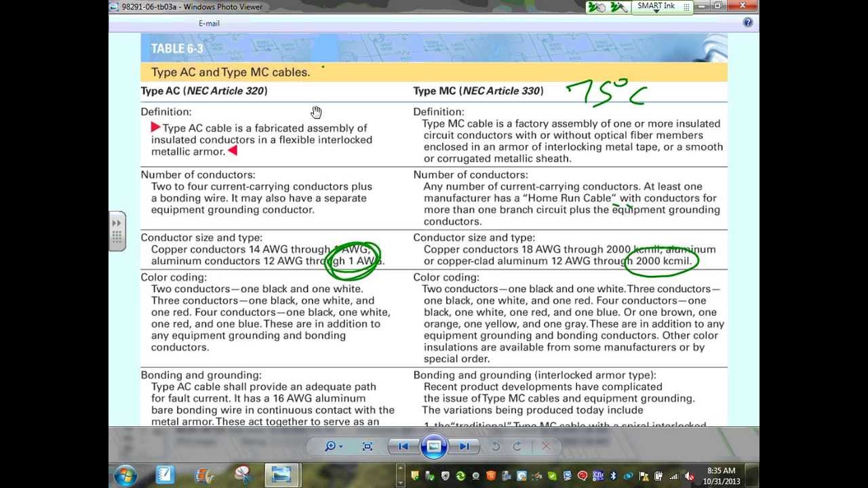The image size is (868, 488).
Task: Rotate the picture counterclockwise
Action: [496, 446]
